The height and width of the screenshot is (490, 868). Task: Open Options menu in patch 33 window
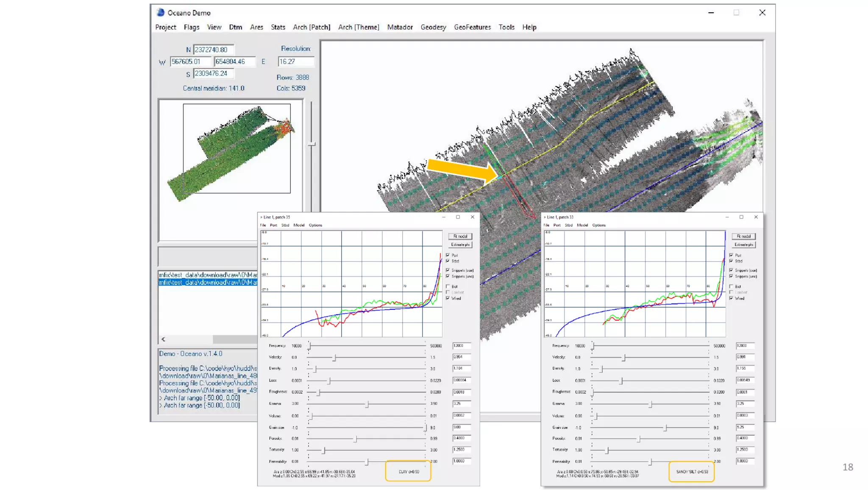(x=598, y=225)
